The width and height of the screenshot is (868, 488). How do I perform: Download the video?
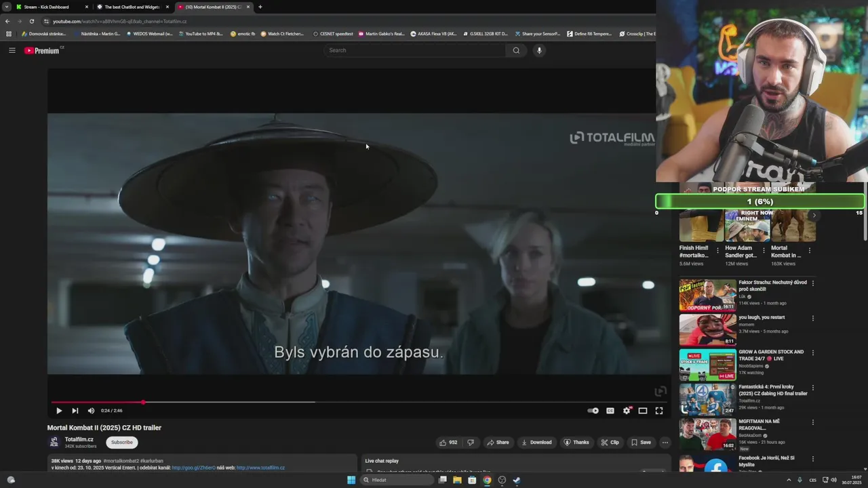[536, 443]
